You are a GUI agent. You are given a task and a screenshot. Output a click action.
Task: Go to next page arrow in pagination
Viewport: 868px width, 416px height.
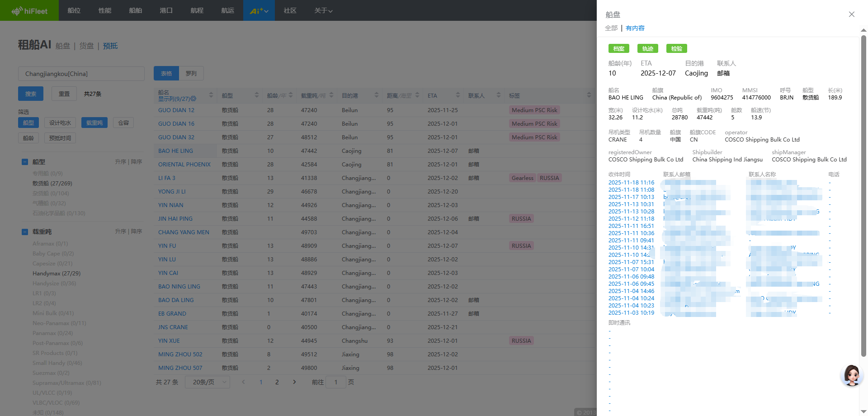coord(294,382)
